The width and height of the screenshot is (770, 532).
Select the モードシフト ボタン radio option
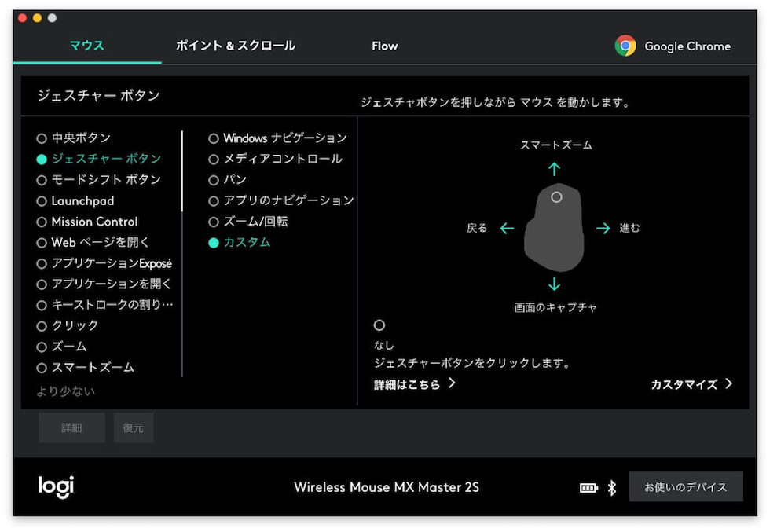point(99,180)
